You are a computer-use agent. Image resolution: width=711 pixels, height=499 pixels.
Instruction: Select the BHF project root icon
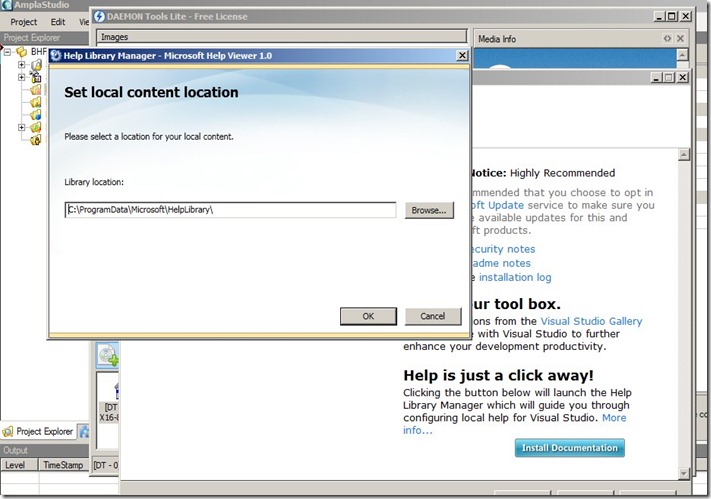pos(21,52)
